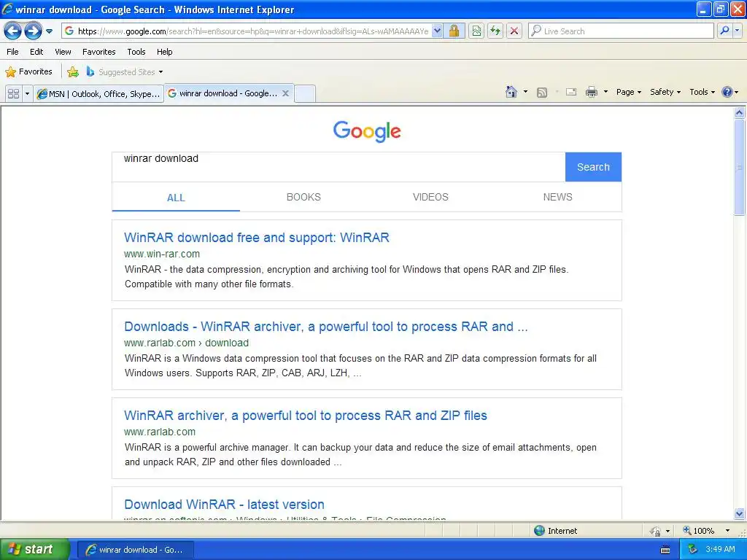Click the www.rarlab.com › download URL text

[186, 343]
